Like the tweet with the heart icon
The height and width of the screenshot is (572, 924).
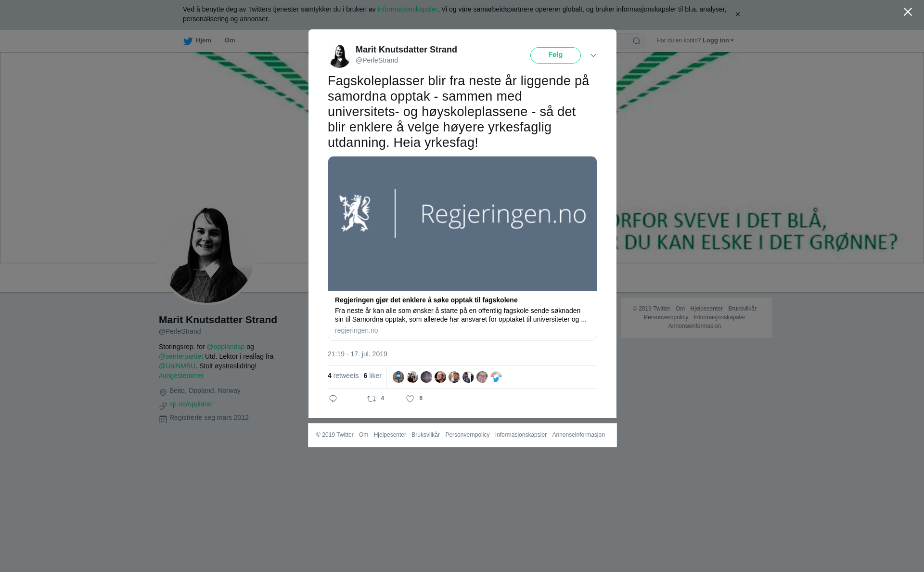tap(410, 399)
